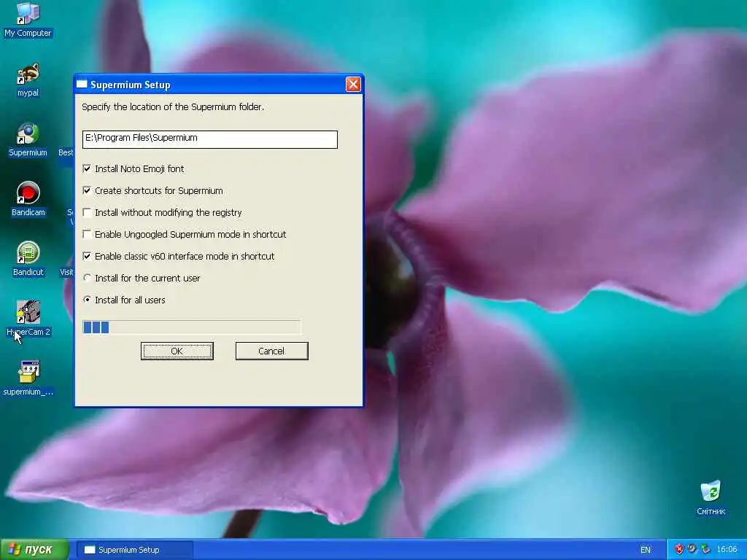
Task: Click the second system tray icon
Action: 692,549
